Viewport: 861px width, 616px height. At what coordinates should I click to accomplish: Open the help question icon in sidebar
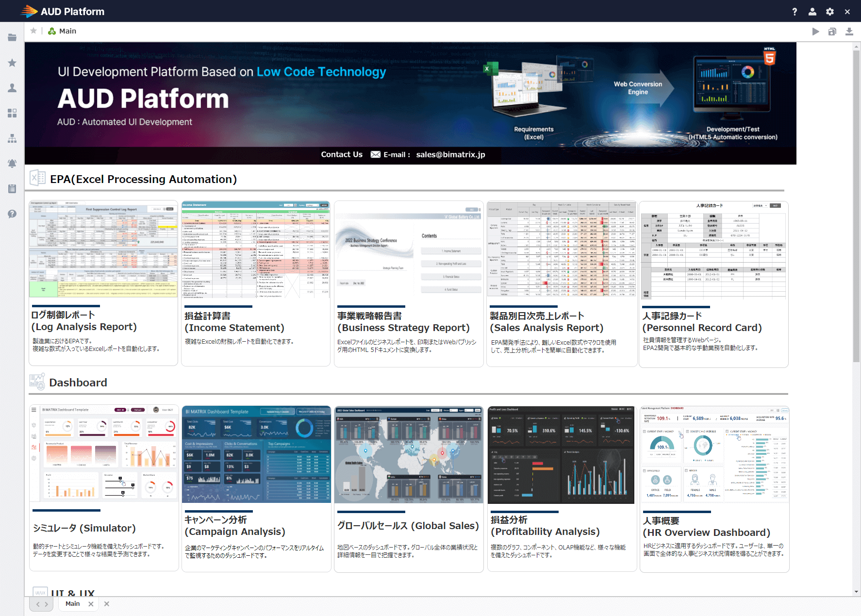coord(12,214)
